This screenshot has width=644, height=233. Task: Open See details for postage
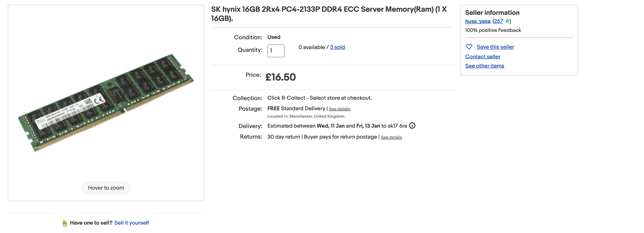tap(339, 109)
